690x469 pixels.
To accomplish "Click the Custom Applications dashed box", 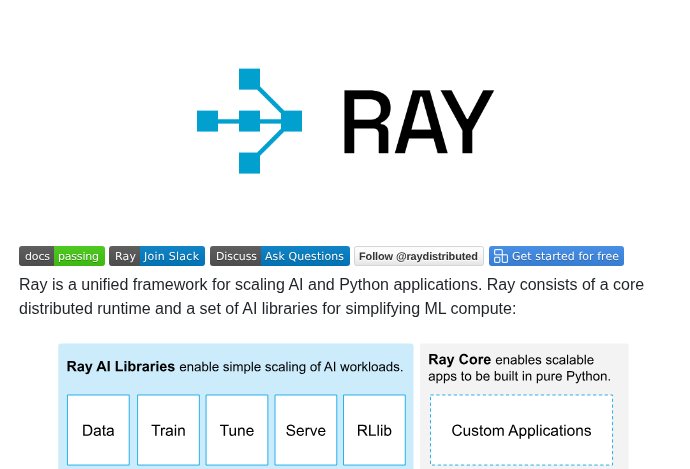I will click(x=521, y=430).
